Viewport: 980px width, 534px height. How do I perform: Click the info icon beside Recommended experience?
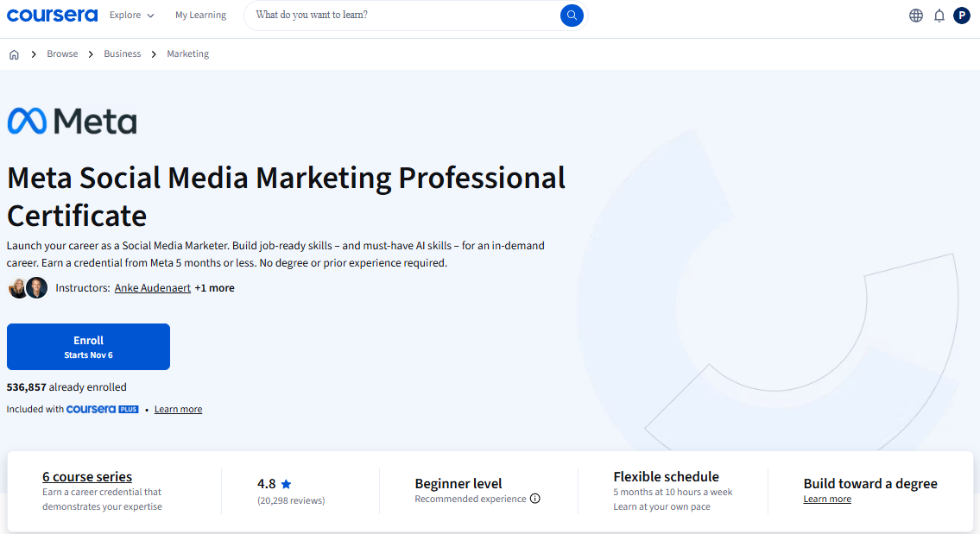[535, 499]
